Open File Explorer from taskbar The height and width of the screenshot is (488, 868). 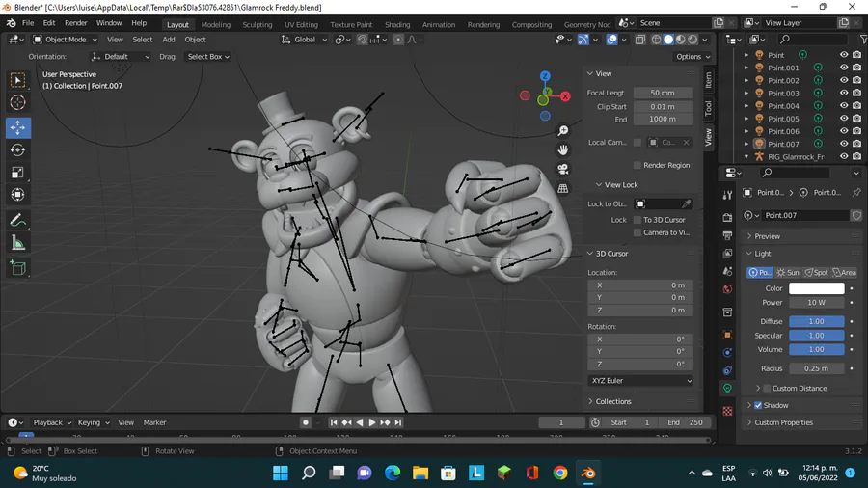[420, 474]
